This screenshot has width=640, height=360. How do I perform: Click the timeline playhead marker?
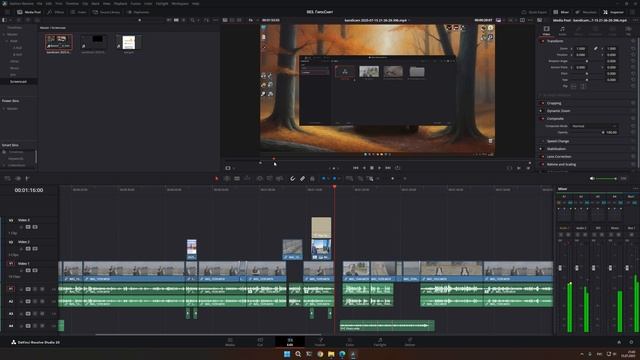(x=334, y=187)
